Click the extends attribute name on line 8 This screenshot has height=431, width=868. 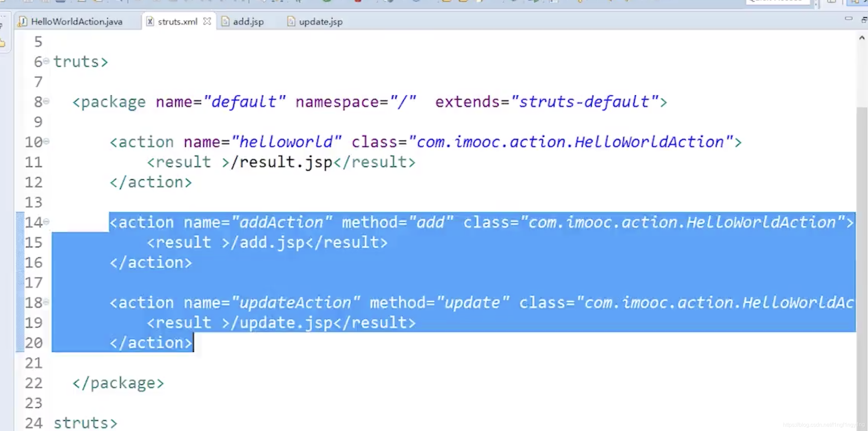point(468,102)
